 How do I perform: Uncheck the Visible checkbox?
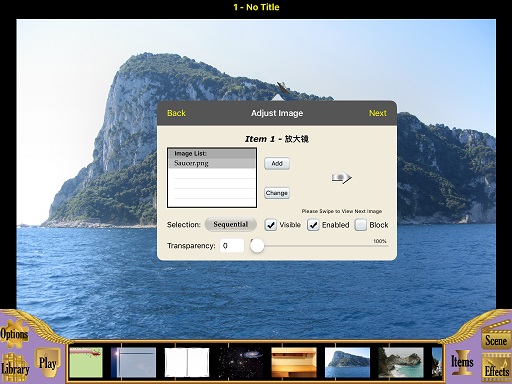click(x=271, y=225)
